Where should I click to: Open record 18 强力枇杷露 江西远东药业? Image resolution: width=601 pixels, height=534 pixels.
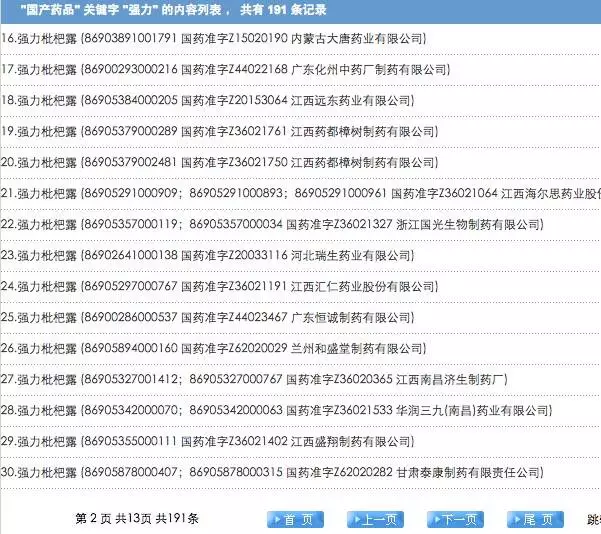point(208,100)
